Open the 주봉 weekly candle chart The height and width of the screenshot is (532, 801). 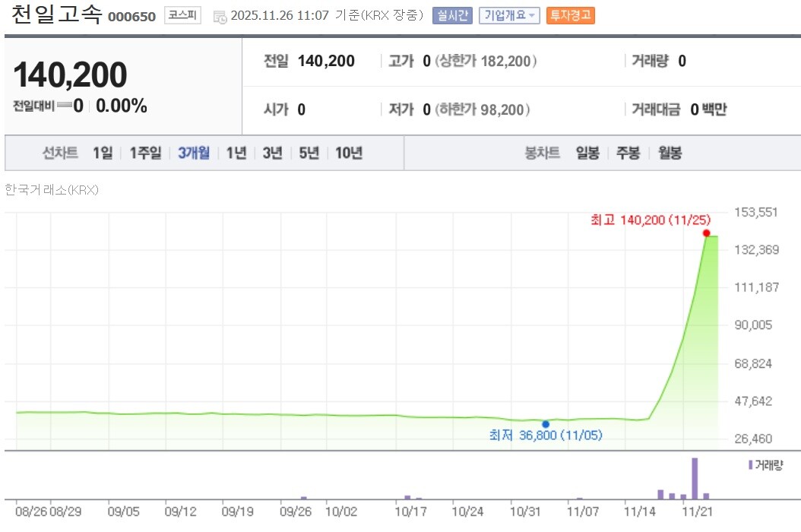(x=628, y=153)
